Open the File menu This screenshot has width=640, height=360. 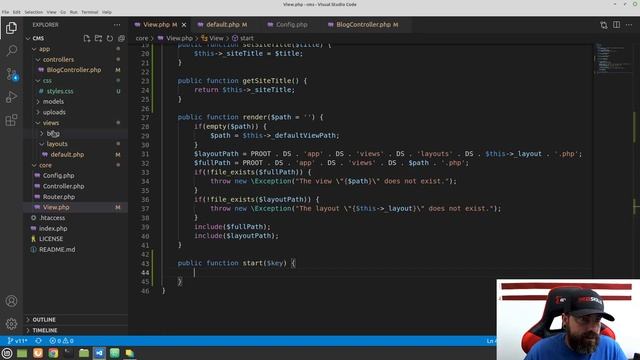[x=5, y=12]
